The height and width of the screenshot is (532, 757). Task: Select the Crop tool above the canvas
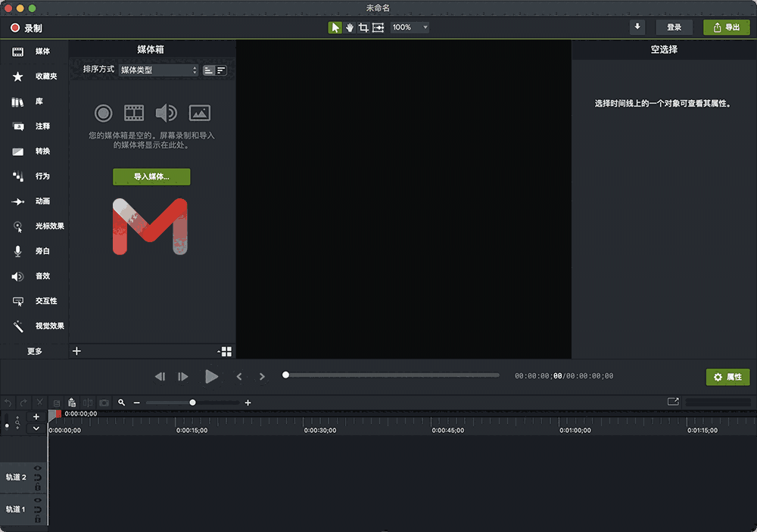(x=363, y=26)
